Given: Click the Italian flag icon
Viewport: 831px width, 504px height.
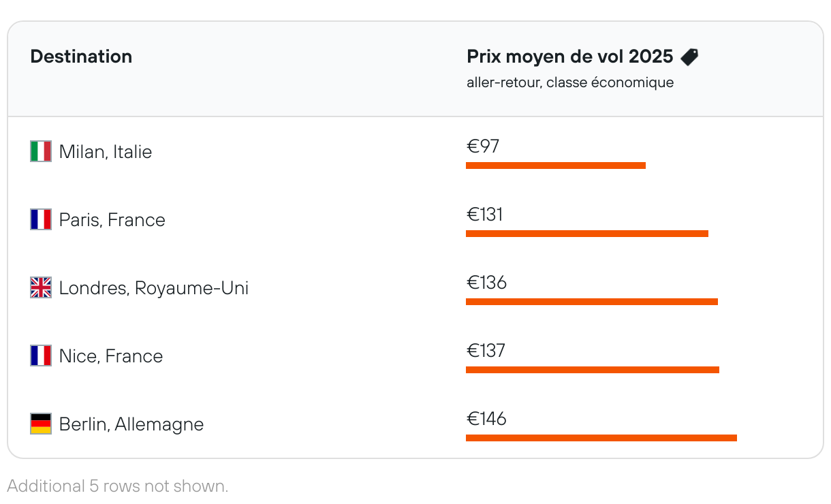Looking at the screenshot, I should click(41, 151).
